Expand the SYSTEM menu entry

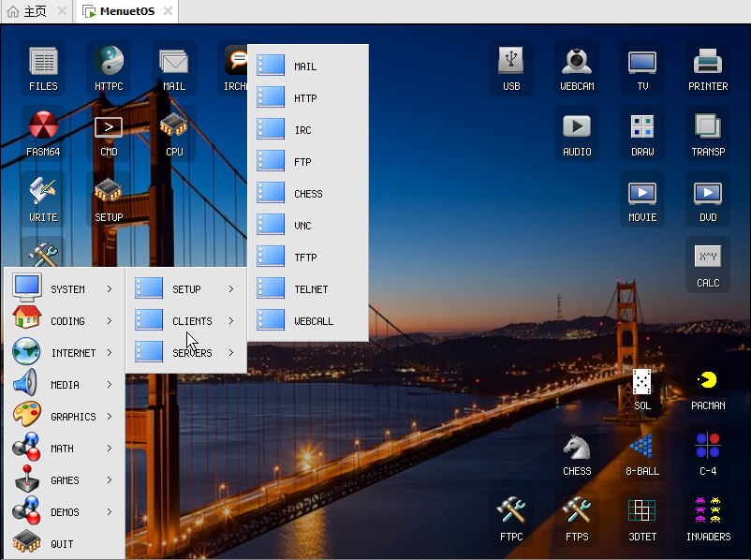click(x=66, y=289)
